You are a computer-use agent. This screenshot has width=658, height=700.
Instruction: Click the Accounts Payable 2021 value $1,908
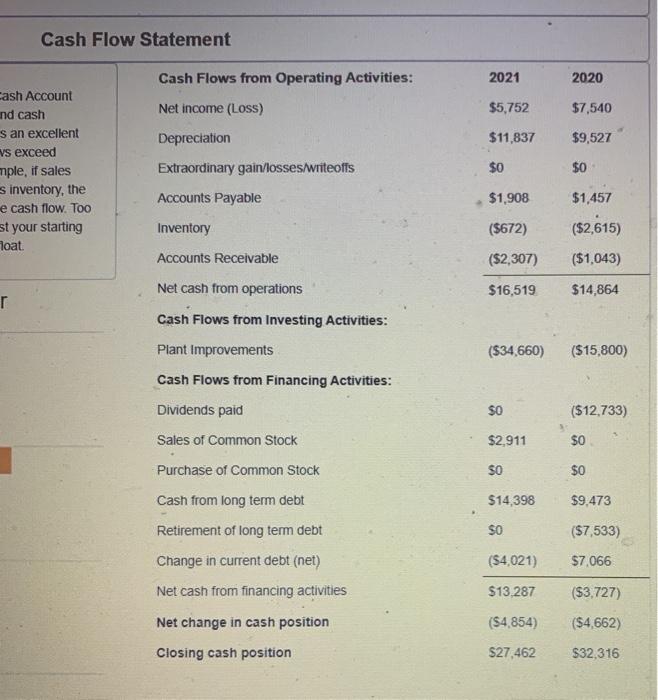(509, 198)
